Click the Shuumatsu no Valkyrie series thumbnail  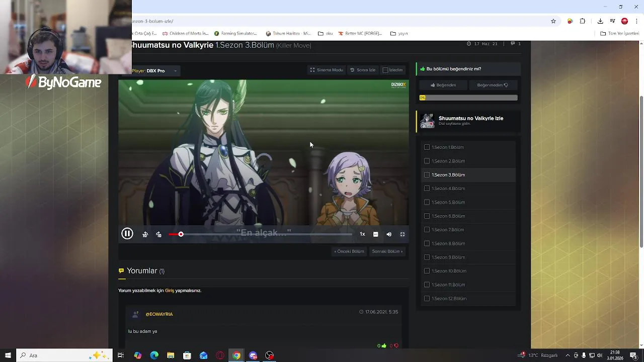click(427, 121)
